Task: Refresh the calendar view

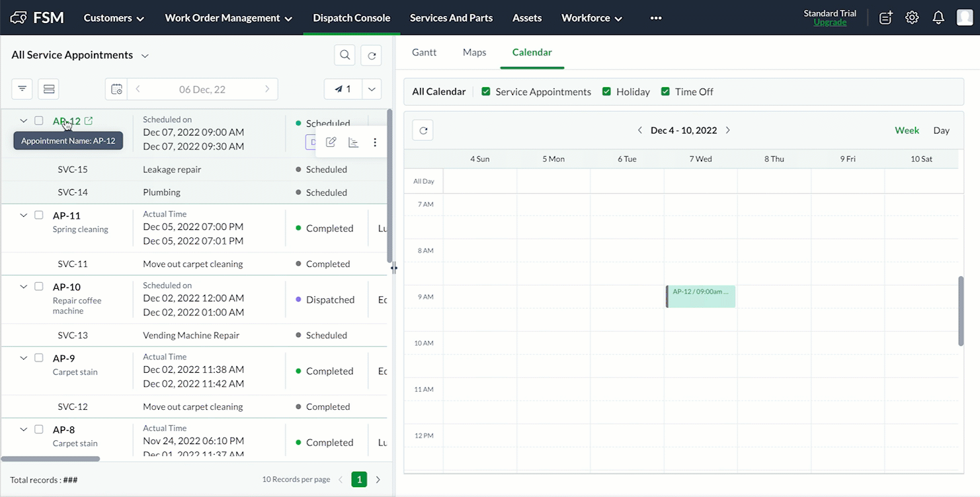Action: 423,130
